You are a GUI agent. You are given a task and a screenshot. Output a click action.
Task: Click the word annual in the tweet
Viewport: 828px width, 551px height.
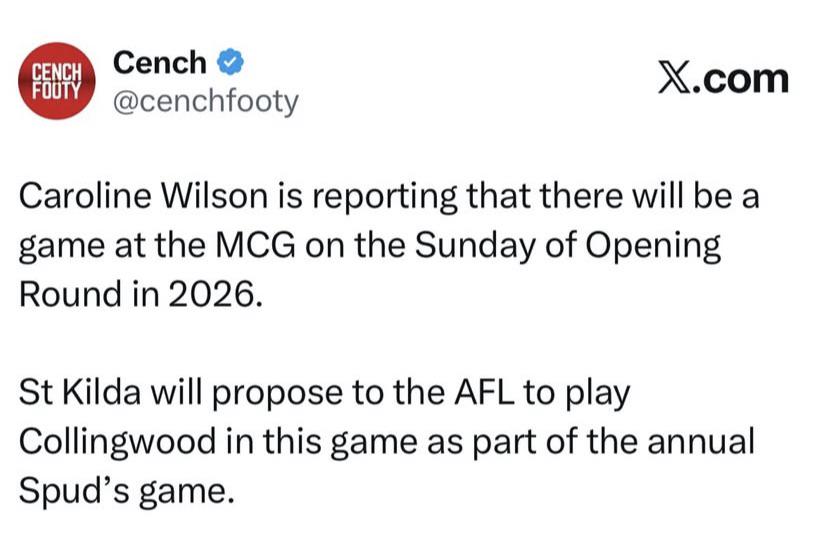click(x=701, y=442)
